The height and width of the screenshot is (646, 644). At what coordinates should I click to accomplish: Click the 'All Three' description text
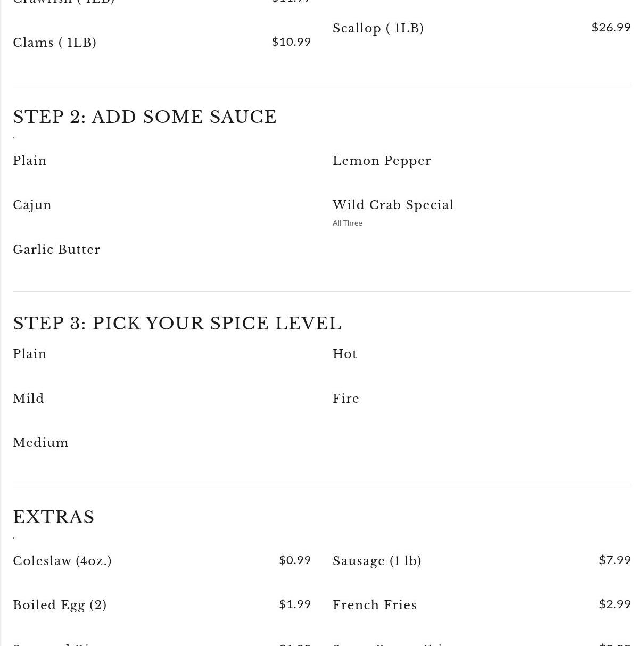pyautogui.click(x=347, y=223)
